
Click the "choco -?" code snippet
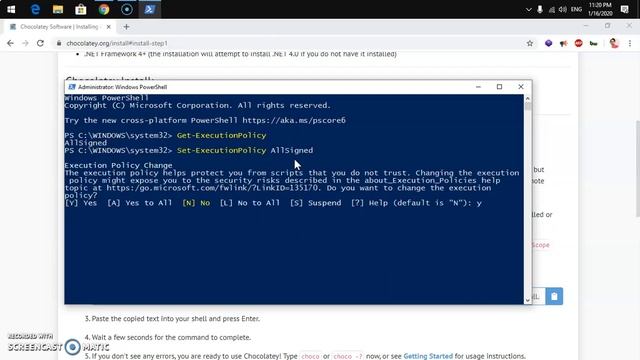coord(347,356)
